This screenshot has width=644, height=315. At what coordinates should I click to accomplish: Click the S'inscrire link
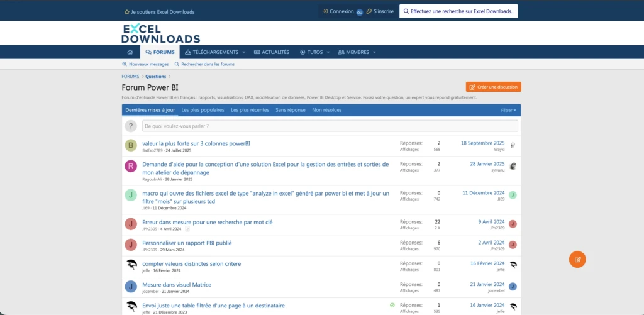[x=380, y=11]
